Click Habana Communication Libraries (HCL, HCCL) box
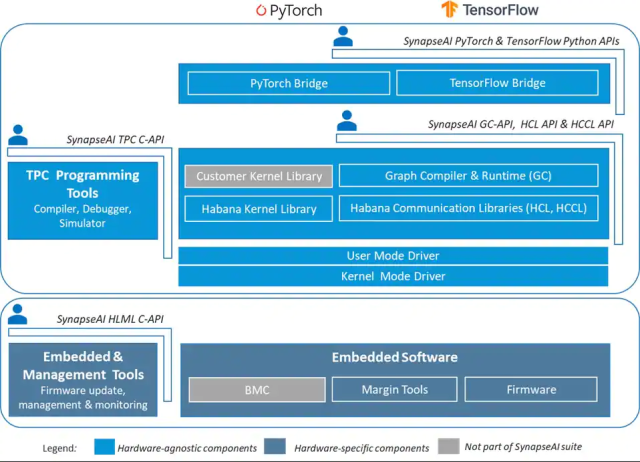Viewport: 640px width, 462px height. [468, 208]
